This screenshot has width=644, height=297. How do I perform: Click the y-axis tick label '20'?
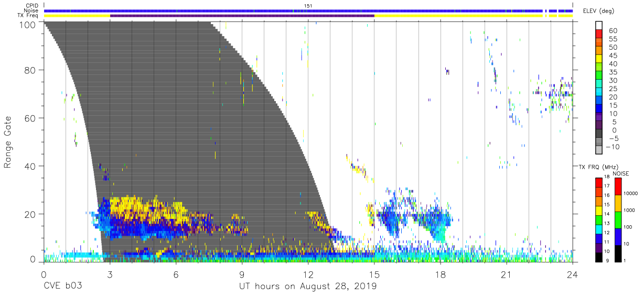click(x=31, y=214)
